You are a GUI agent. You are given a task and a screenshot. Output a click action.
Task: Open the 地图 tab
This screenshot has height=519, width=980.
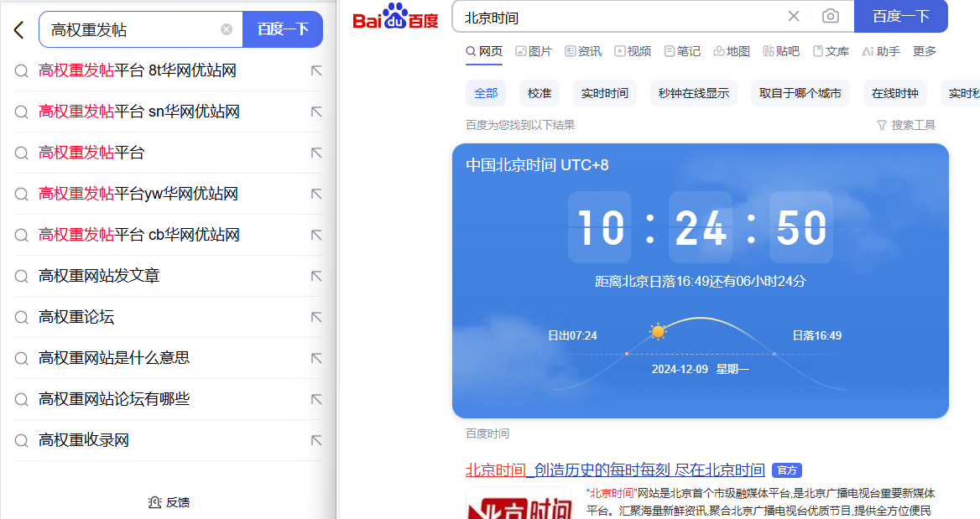[732, 51]
